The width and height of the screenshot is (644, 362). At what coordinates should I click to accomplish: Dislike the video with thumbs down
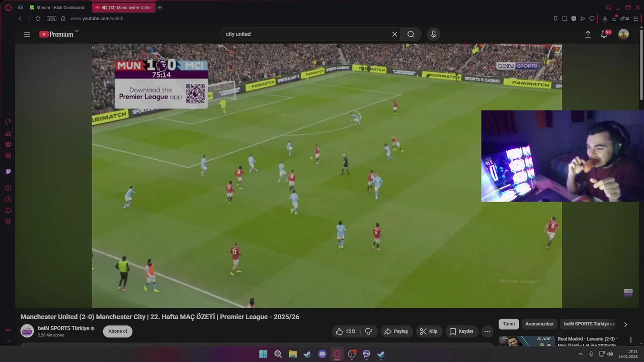[368, 331]
